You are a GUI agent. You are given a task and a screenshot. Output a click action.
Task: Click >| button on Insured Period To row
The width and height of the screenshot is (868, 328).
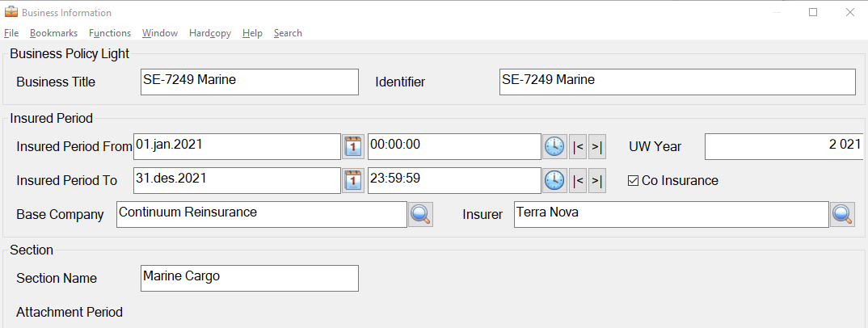(596, 180)
